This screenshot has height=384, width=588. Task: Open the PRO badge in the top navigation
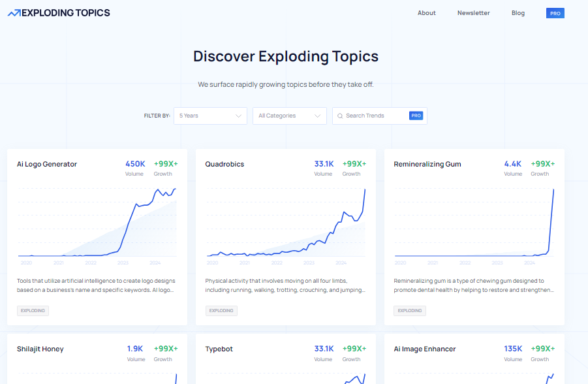555,13
